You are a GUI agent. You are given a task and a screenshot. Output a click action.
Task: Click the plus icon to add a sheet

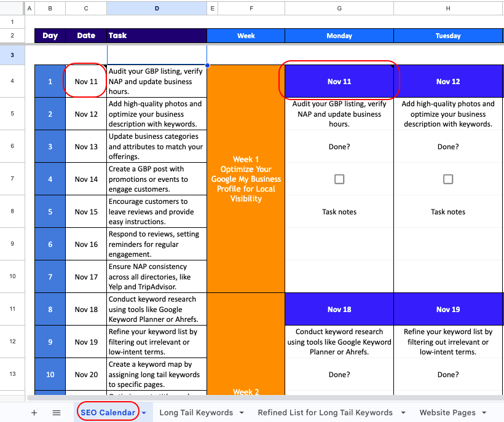(34, 413)
